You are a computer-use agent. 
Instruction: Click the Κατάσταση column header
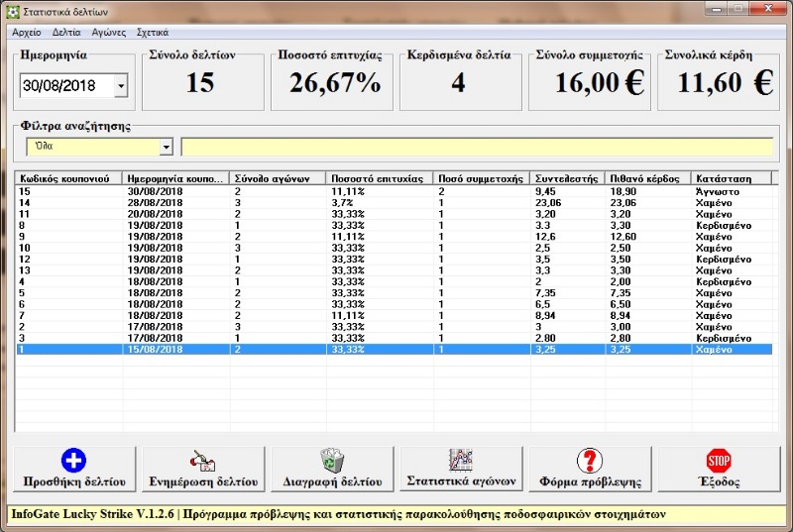730,178
